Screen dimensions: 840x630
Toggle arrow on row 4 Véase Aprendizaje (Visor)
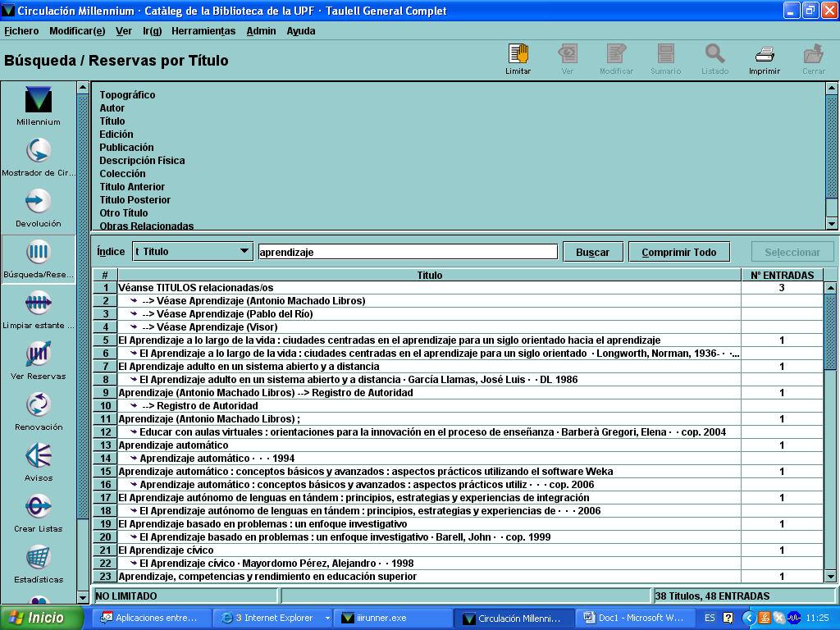coord(134,326)
